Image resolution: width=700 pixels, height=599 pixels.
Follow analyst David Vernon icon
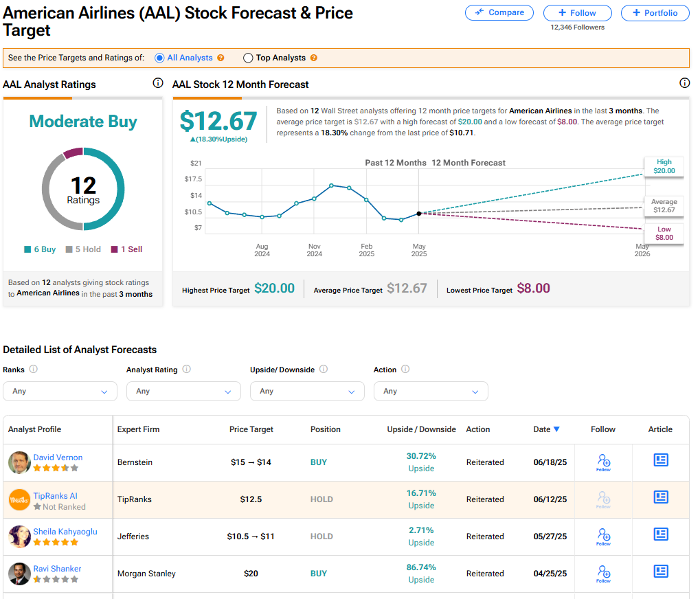point(604,462)
